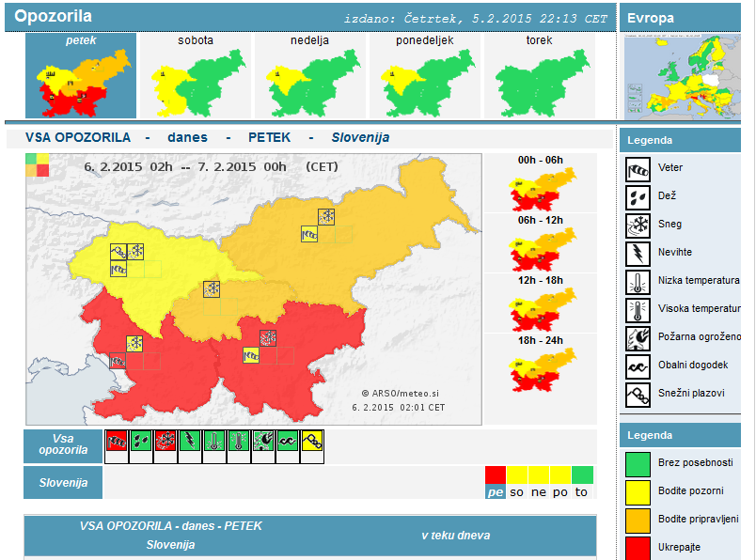
Task: Select the coastal event icon in Vsa opozorila row
Action: 287,441
